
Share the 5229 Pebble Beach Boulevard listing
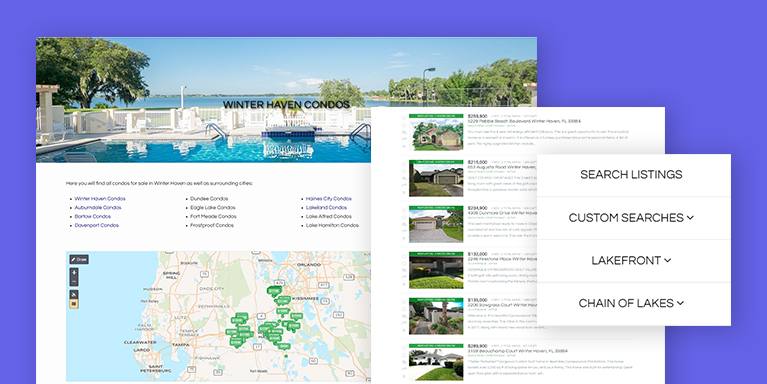click(404, 139)
